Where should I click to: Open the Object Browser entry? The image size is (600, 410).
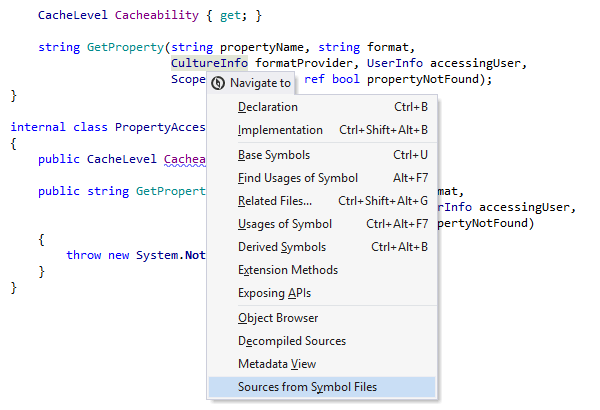pos(277,318)
